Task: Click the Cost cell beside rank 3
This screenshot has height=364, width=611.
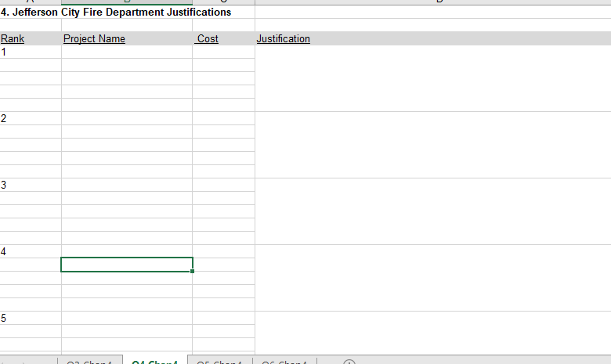Action: coord(224,185)
